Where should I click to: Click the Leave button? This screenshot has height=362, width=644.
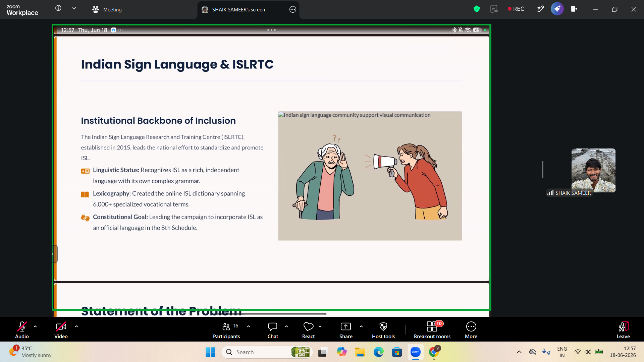click(x=623, y=330)
